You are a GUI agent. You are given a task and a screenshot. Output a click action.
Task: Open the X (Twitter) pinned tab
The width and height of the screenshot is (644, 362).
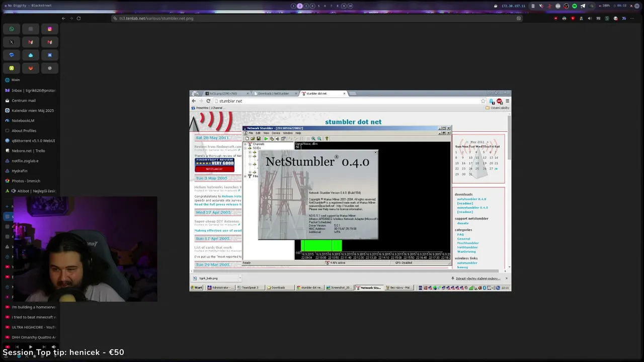[x=12, y=42]
